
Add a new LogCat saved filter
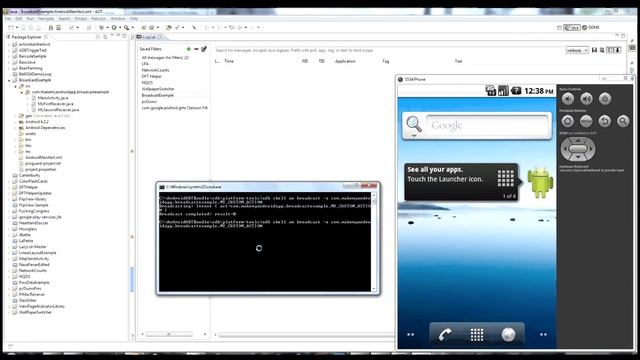click(x=189, y=49)
